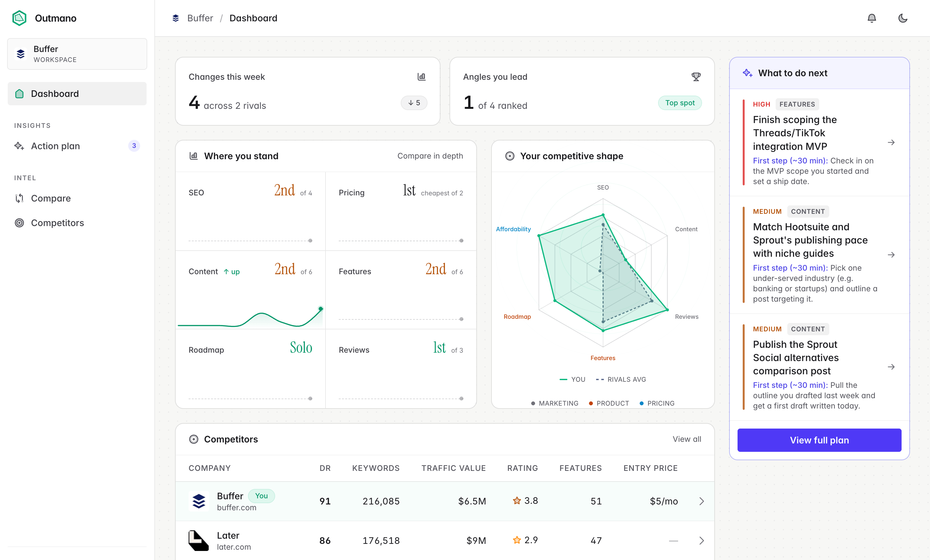Toggle the YOU legend series
This screenshot has height=560, width=930.
[572, 379]
